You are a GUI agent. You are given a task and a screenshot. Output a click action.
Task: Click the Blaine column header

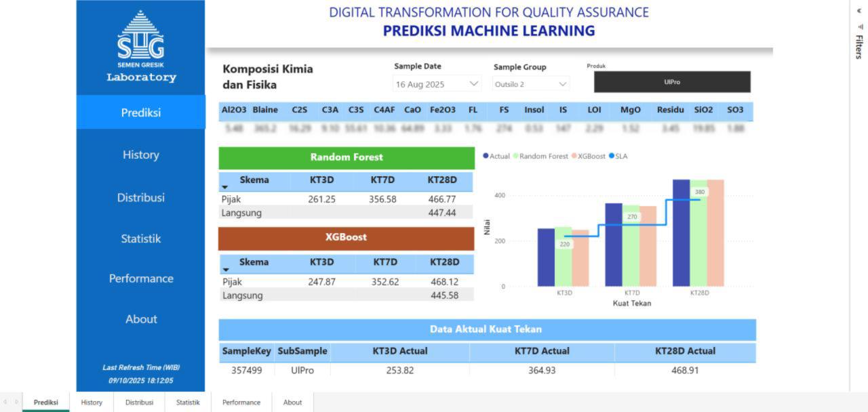[x=265, y=110]
